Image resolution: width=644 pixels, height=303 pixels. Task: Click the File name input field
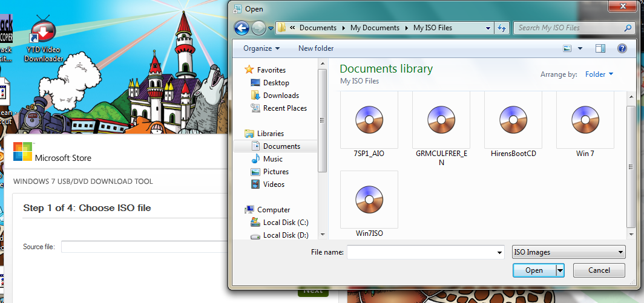(421, 253)
